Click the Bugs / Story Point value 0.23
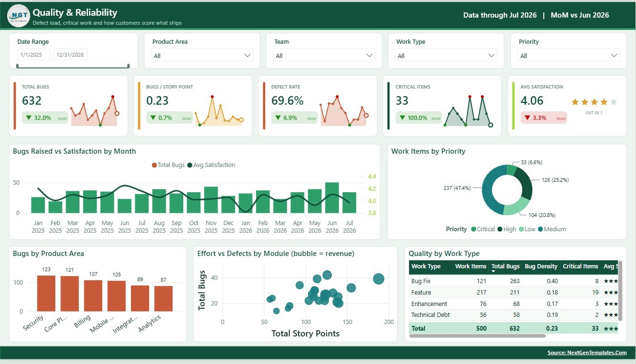636x364 pixels. 158,101
